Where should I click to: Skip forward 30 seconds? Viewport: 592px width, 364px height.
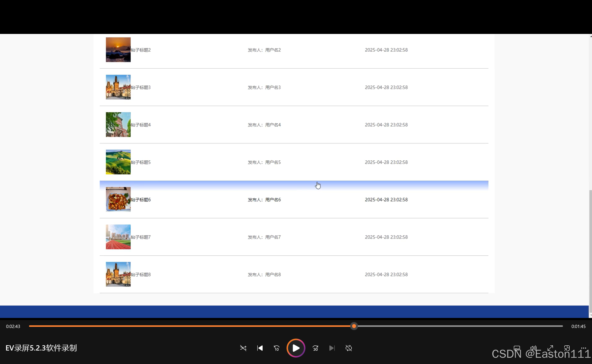pos(315,348)
